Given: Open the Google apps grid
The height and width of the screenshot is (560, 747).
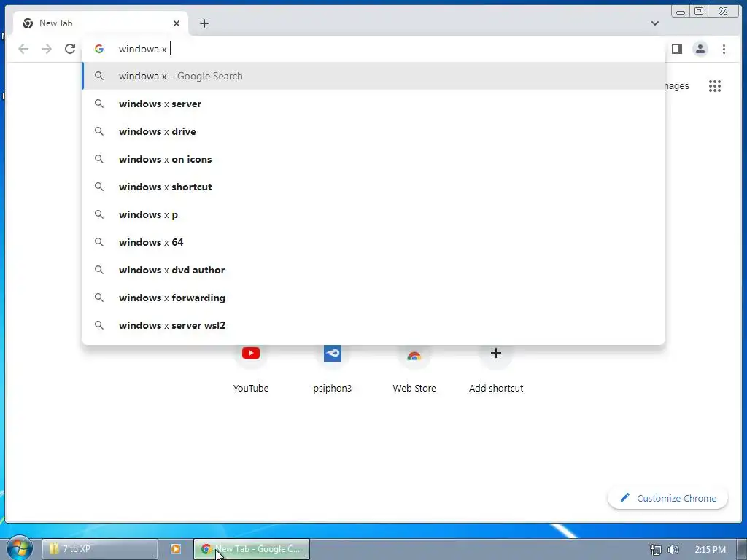Looking at the screenshot, I should pos(715,86).
